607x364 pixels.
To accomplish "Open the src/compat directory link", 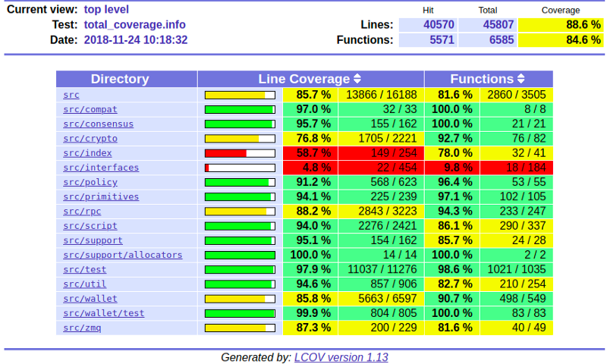I will (x=90, y=109).
